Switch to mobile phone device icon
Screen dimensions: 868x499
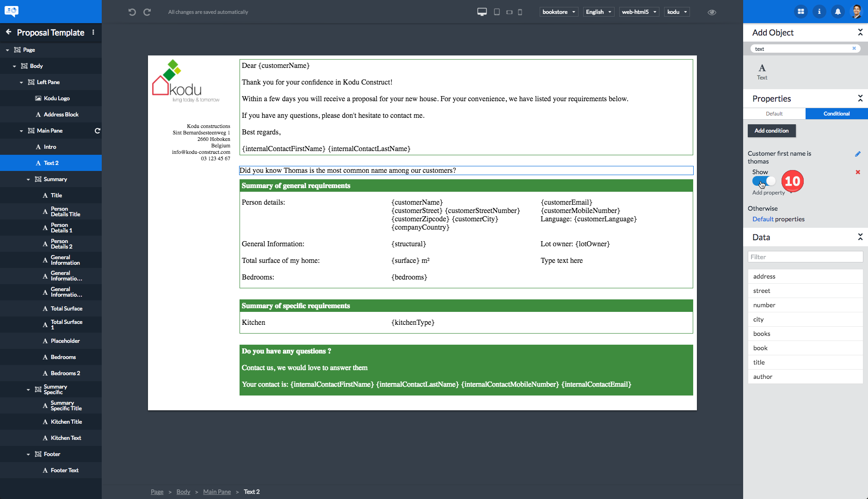click(520, 12)
